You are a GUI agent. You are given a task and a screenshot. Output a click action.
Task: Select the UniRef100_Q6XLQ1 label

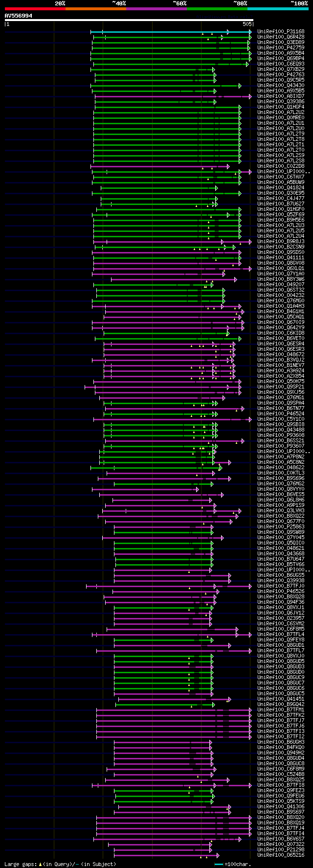[x=281, y=269]
